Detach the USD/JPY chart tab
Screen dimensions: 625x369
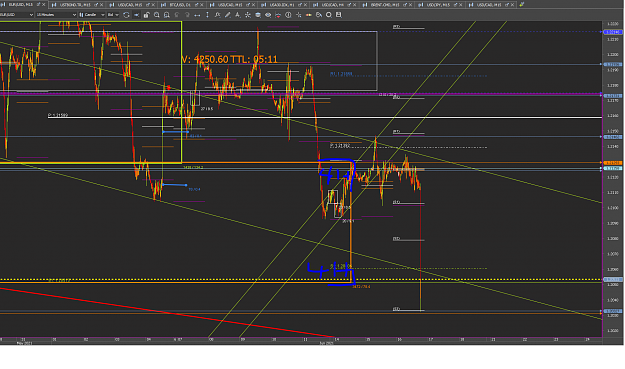point(456,4)
